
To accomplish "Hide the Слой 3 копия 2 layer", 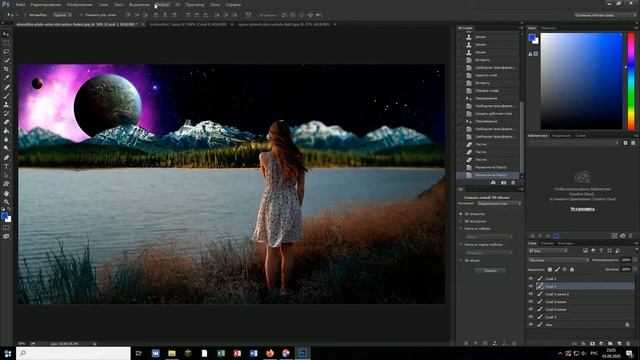I will click(x=531, y=294).
